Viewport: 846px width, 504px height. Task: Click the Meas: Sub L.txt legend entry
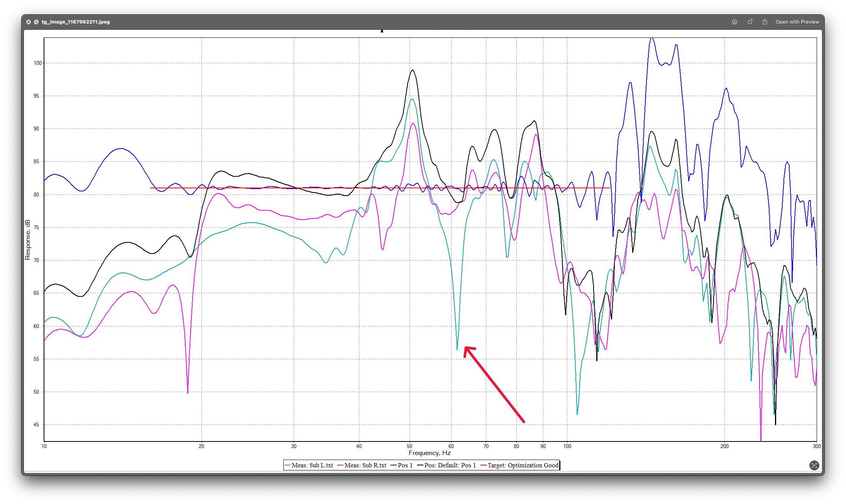point(311,465)
